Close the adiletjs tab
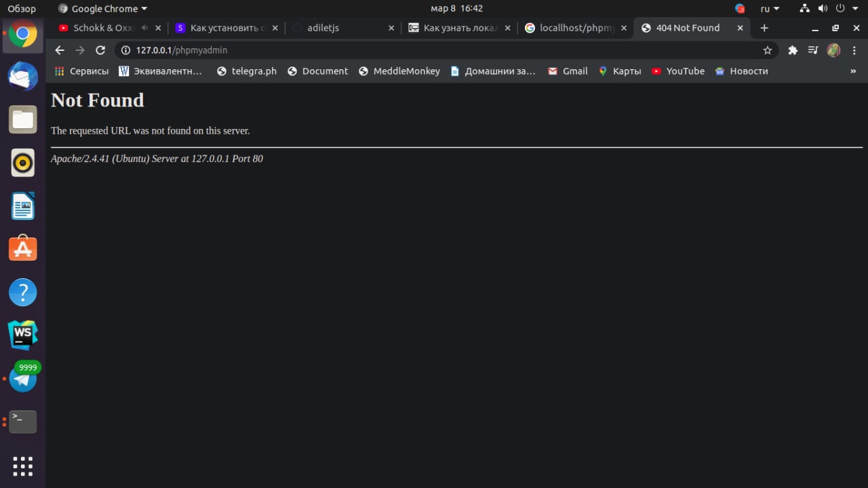Image resolution: width=868 pixels, height=488 pixels. pos(391,28)
